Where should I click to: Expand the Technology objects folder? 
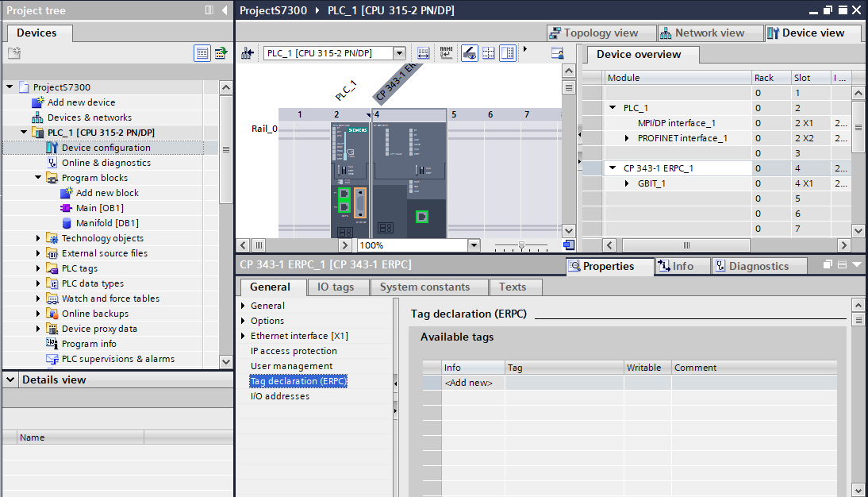[38, 238]
